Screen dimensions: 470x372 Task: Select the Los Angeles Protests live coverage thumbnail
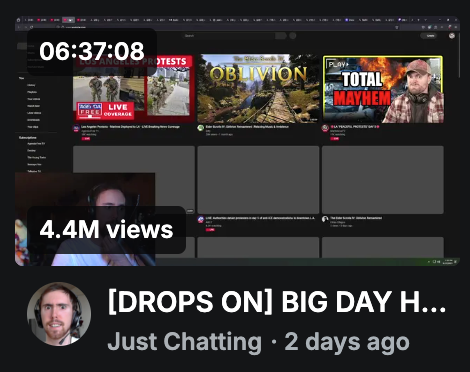[134, 89]
